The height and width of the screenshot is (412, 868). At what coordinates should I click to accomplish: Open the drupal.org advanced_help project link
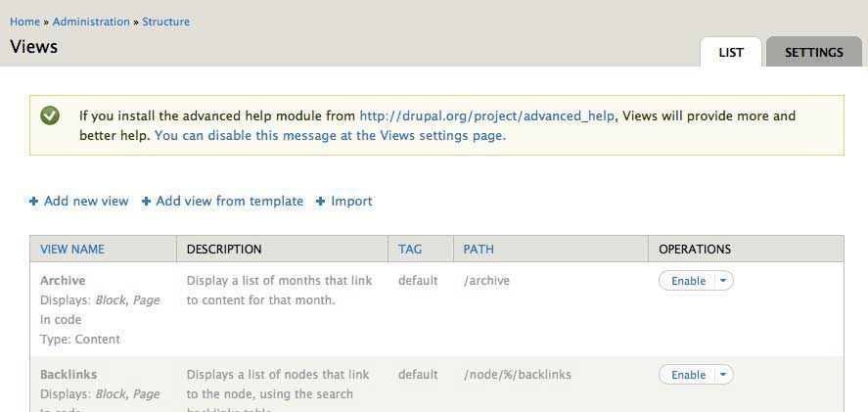point(487,115)
